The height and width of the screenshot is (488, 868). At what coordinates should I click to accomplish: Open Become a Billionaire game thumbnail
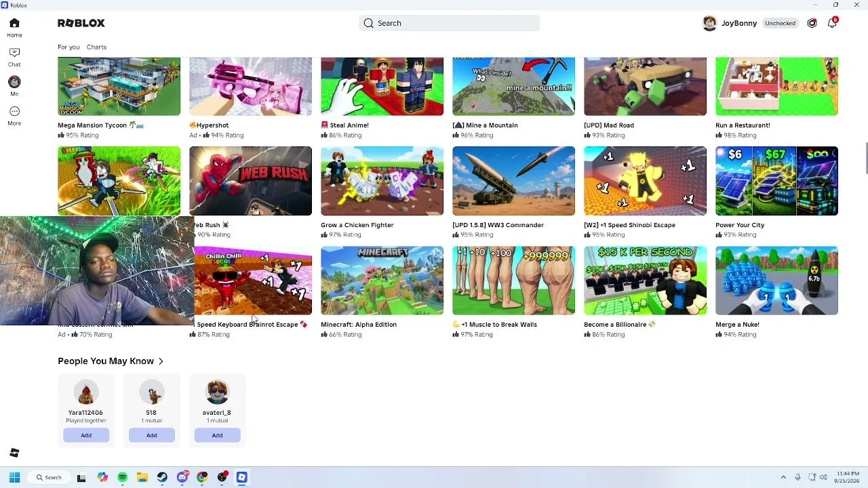click(x=646, y=281)
